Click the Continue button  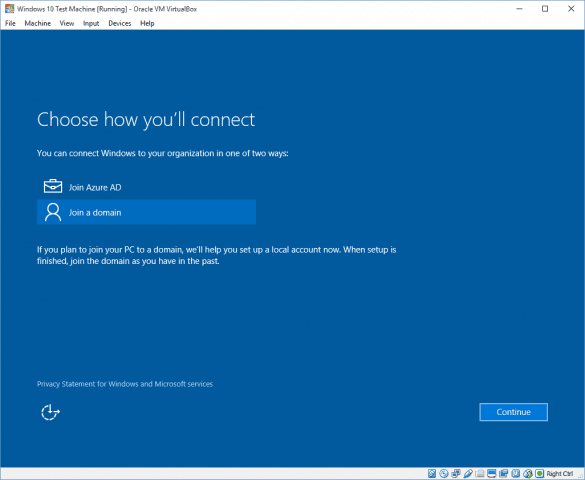[x=513, y=412]
